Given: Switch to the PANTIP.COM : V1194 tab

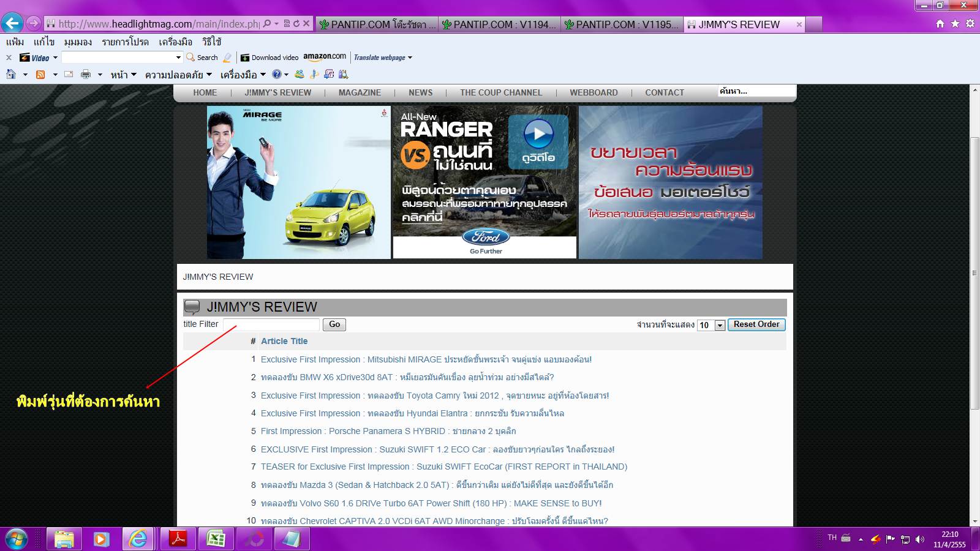Looking at the screenshot, I should [x=499, y=24].
